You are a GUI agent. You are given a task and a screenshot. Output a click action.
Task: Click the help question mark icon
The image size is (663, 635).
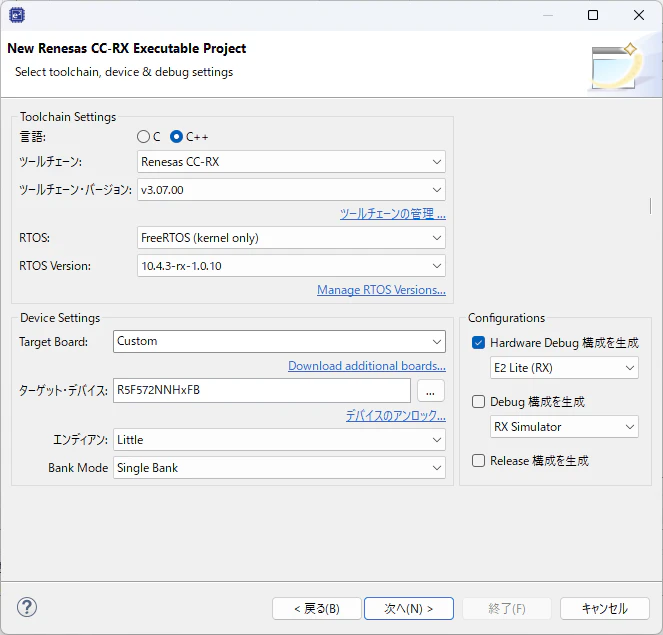click(x=27, y=608)
